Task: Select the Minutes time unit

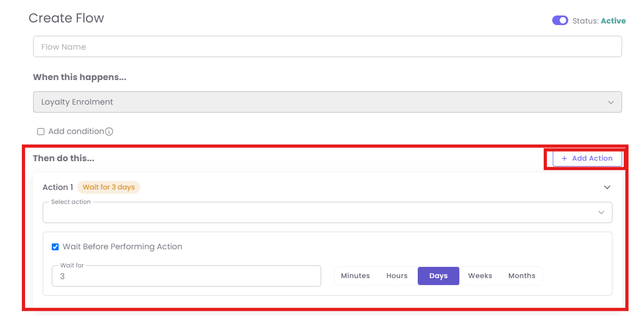Action: point(355,276)
